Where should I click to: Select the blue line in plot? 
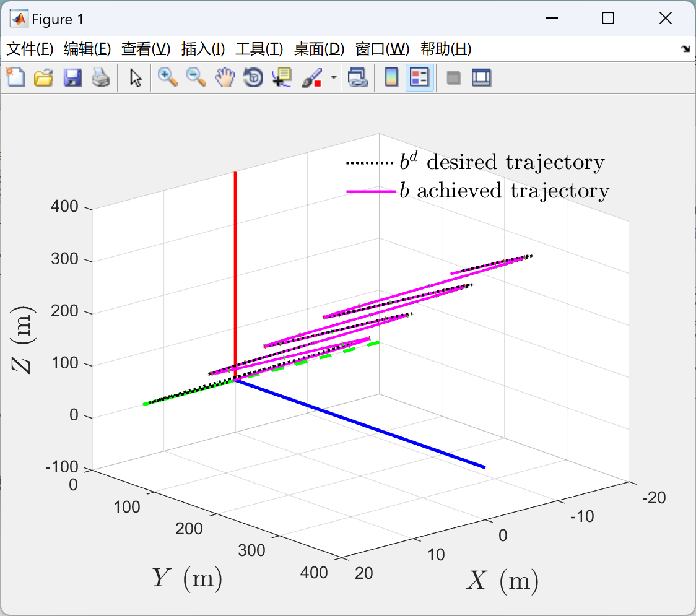(360, 424)
